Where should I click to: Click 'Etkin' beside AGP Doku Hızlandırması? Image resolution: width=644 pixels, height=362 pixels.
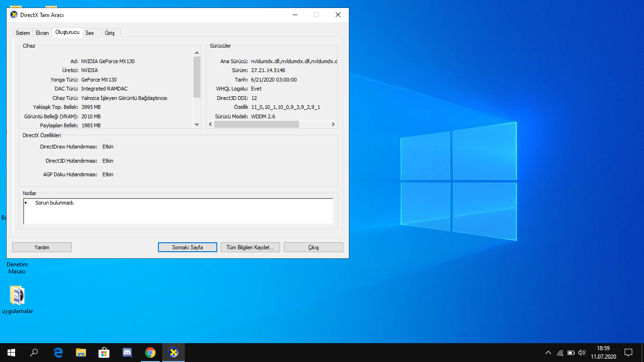[x=108, y=174]
